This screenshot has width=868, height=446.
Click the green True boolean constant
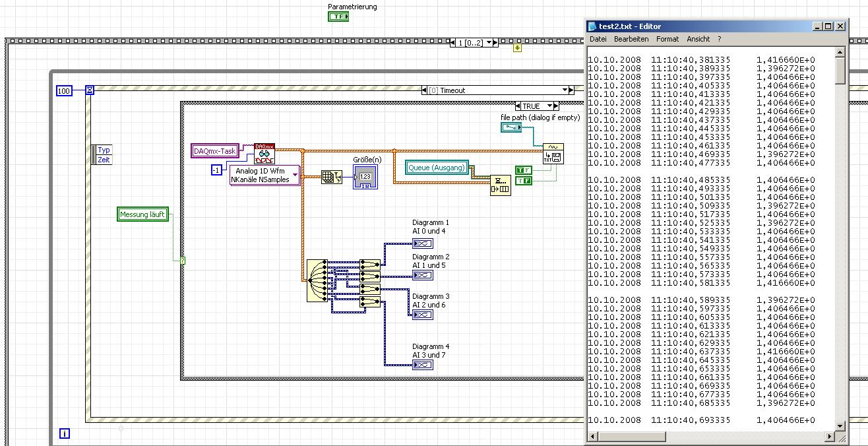(523, 170)
